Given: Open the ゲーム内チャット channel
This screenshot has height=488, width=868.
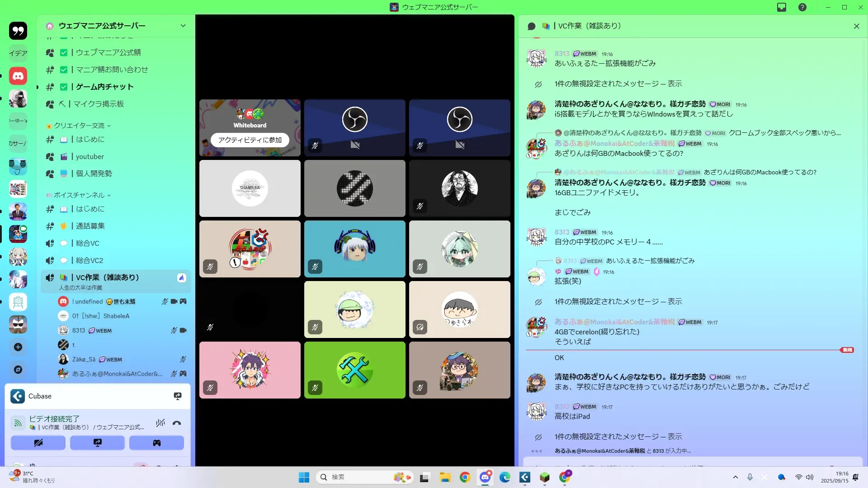Looking at the screenshot, I should click(105, 87).
